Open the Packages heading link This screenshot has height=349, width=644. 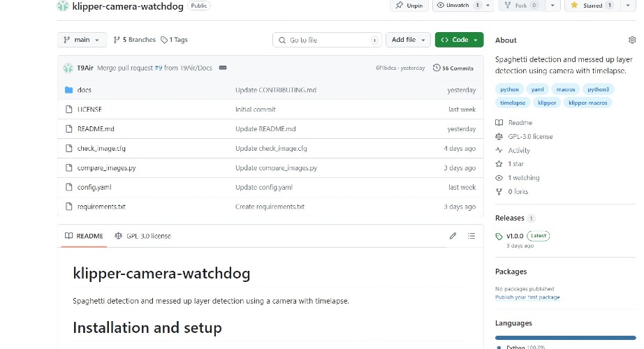511,272
